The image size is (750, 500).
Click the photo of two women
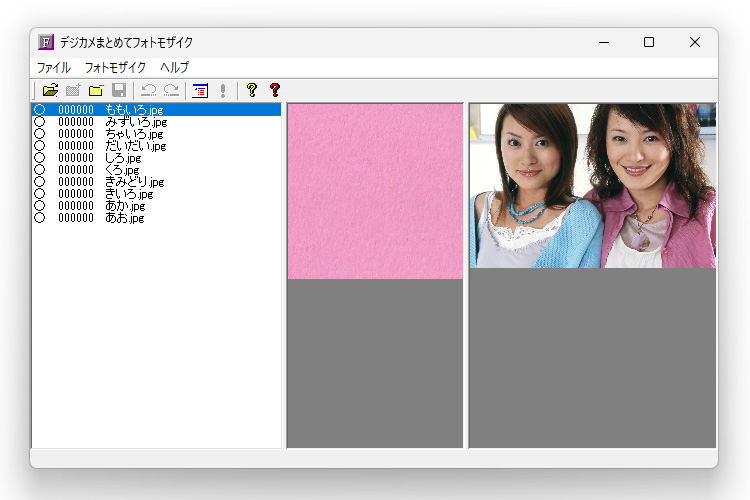pyautogui.click(x=592, y=185)
